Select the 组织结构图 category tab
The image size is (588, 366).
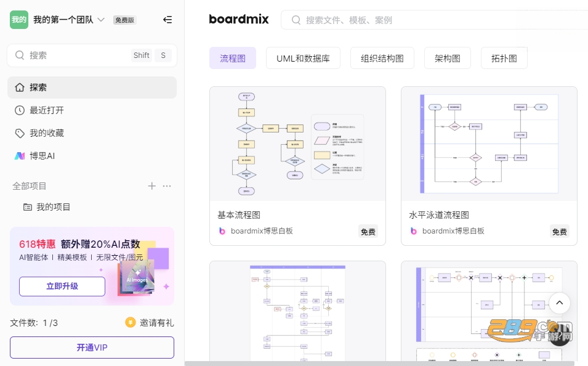(382, 58)
